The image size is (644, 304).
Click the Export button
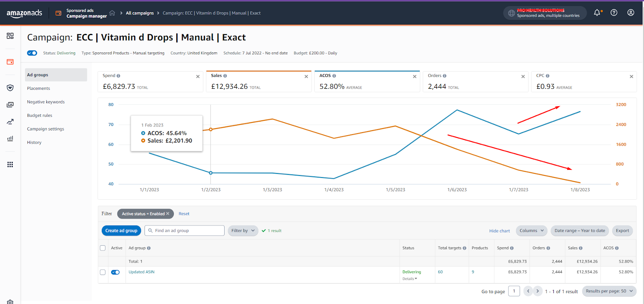pos(622,231)
